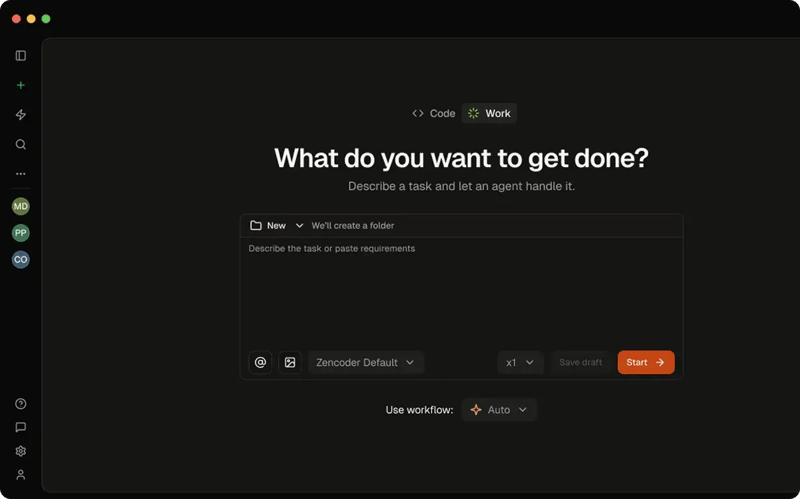Open the help question mark icon
This screenshot has width=800, height=499.
[20, 404]
